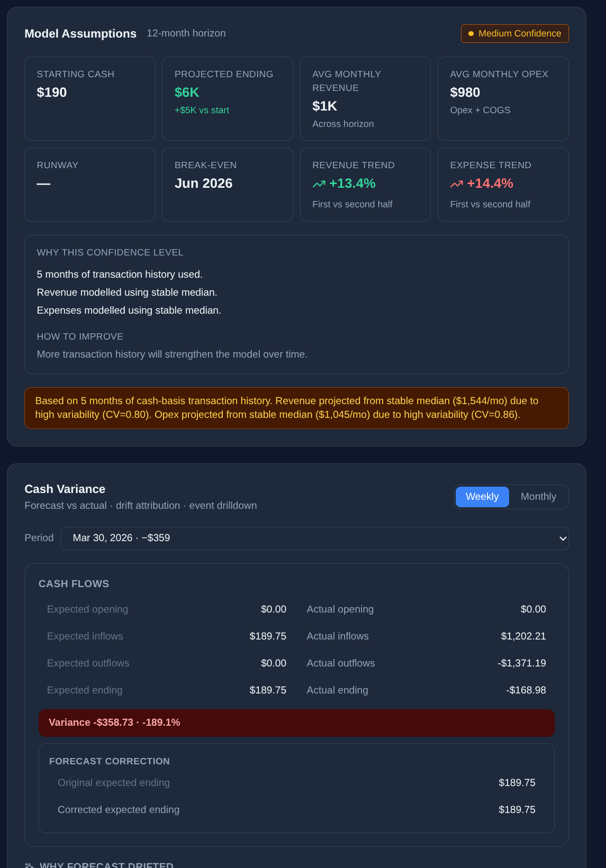Click the Avg Monthly Revenue card
This screenshot has width=606, height=868.
[365, 98]
